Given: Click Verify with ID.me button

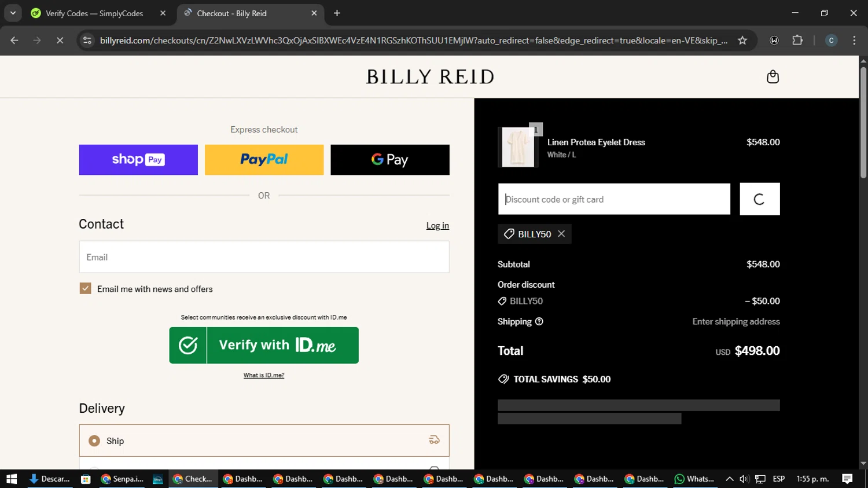Looking at the screenshot, I should click(x=264, y=345).
